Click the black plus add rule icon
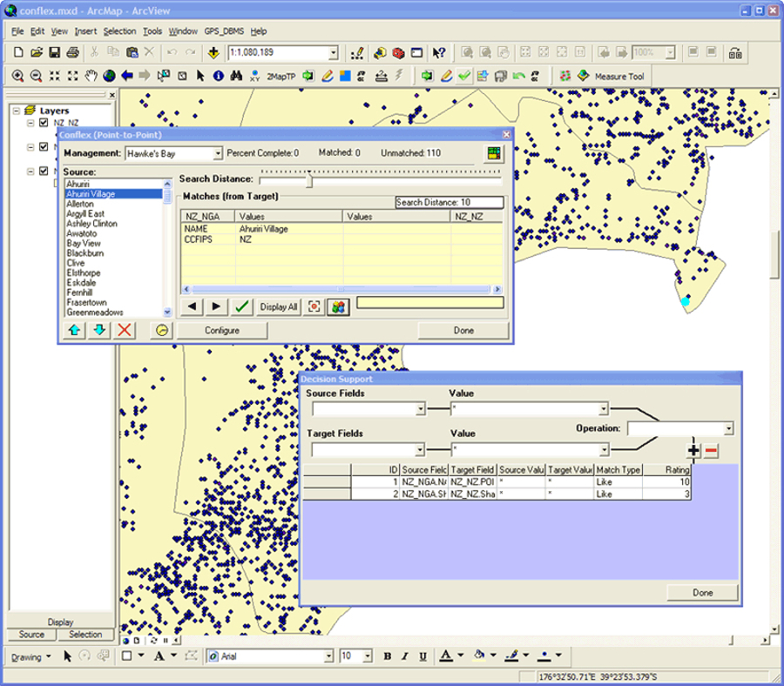 [693, 450]
